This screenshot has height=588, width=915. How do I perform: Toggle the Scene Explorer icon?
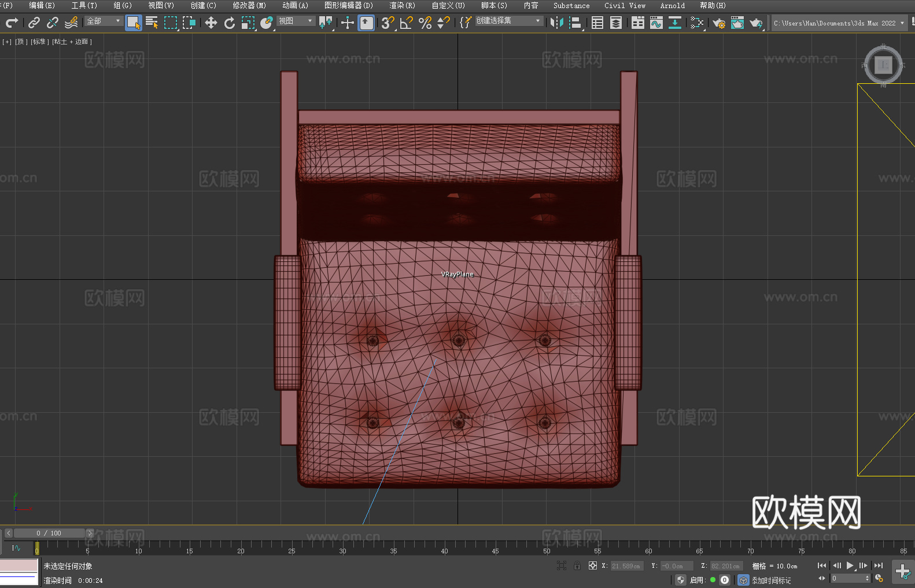pyautogui.click(x=597, y=23)
